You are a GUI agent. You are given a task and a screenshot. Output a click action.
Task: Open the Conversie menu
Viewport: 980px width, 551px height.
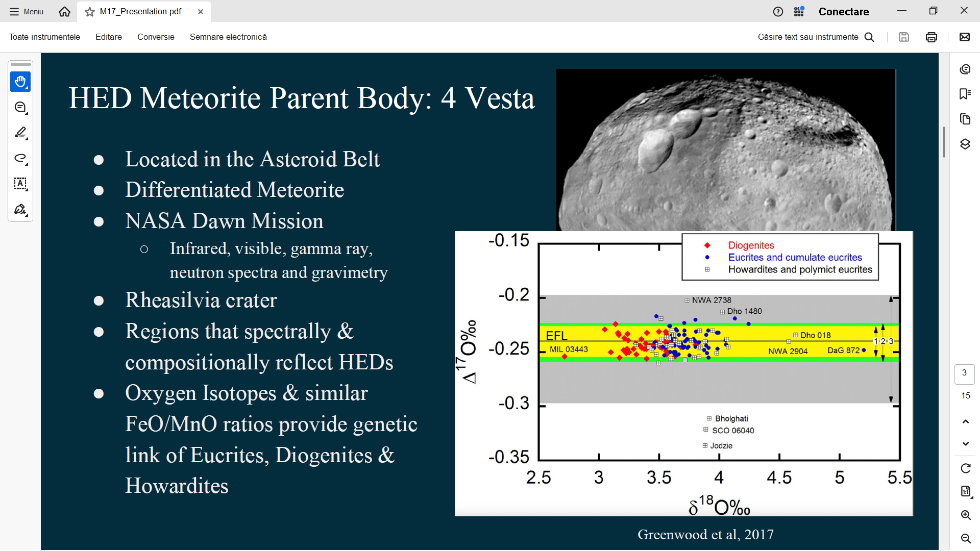pyautogui.click(x=156, y=37)
